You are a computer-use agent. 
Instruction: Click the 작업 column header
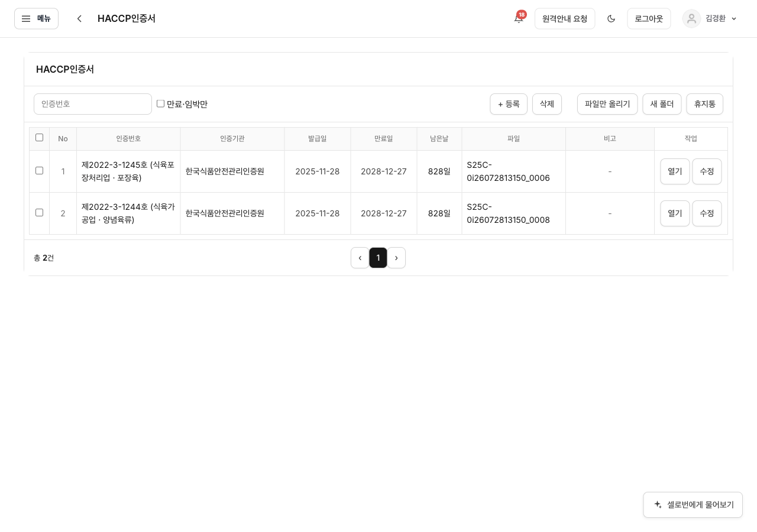pyautogui.click(x=691, y=139)
